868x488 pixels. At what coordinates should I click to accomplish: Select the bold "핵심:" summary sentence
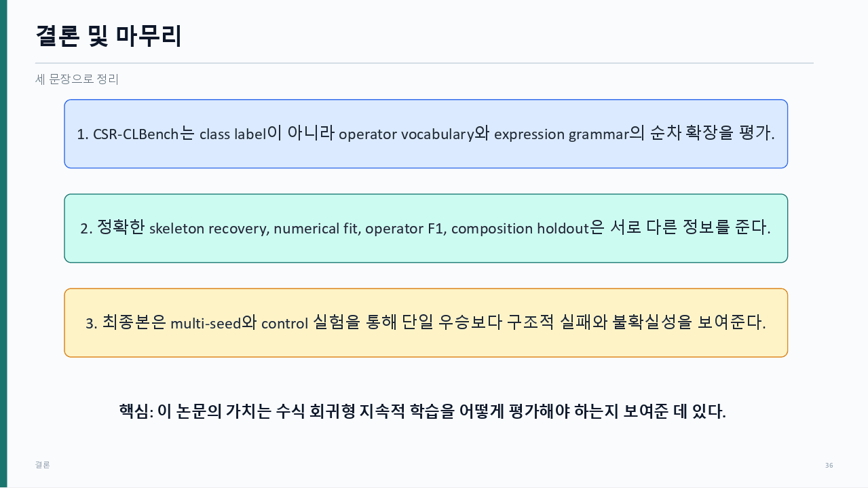pos(422,411)
